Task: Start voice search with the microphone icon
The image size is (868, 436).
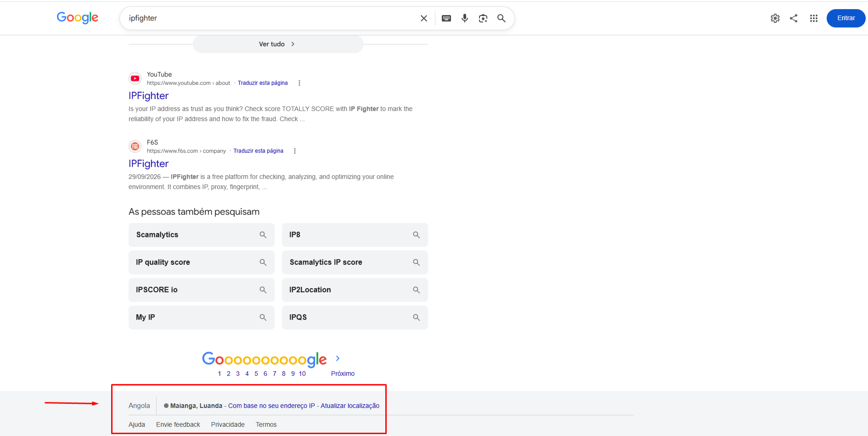Action: click(x=465, y=18)
